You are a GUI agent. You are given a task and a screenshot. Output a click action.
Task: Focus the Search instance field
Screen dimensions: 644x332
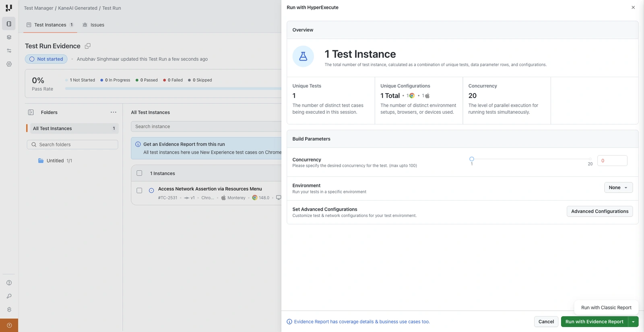point(206,127)
